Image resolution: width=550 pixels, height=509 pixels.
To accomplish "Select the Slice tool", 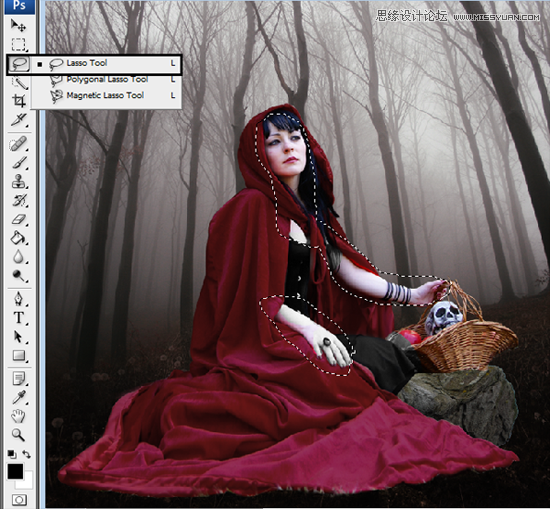I will tap(19, 120).
